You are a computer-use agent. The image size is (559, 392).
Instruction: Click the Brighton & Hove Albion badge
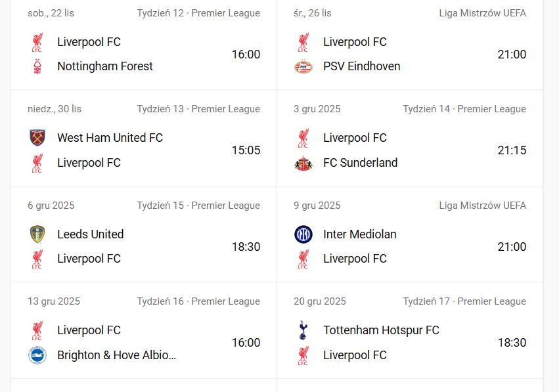point(37,355)
